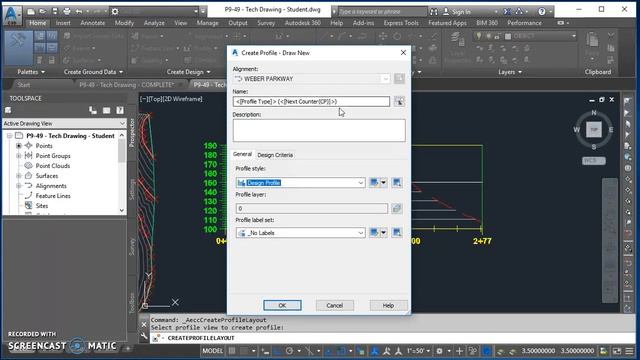
Task: Click the ViewCube TOP face
Action: click(594, 130)
